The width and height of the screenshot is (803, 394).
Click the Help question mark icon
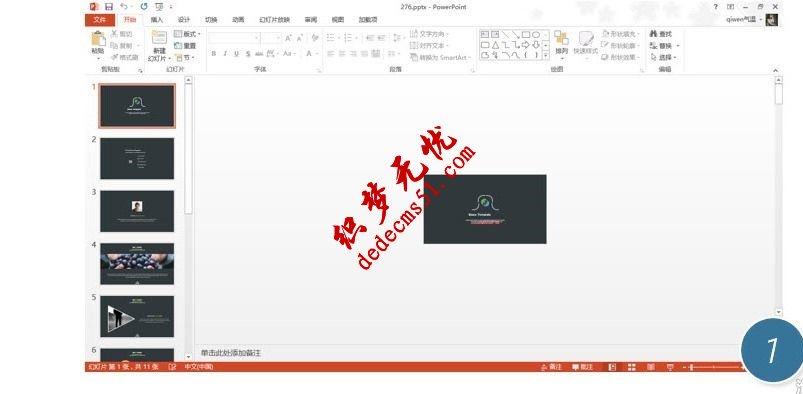tap(716, 7)
